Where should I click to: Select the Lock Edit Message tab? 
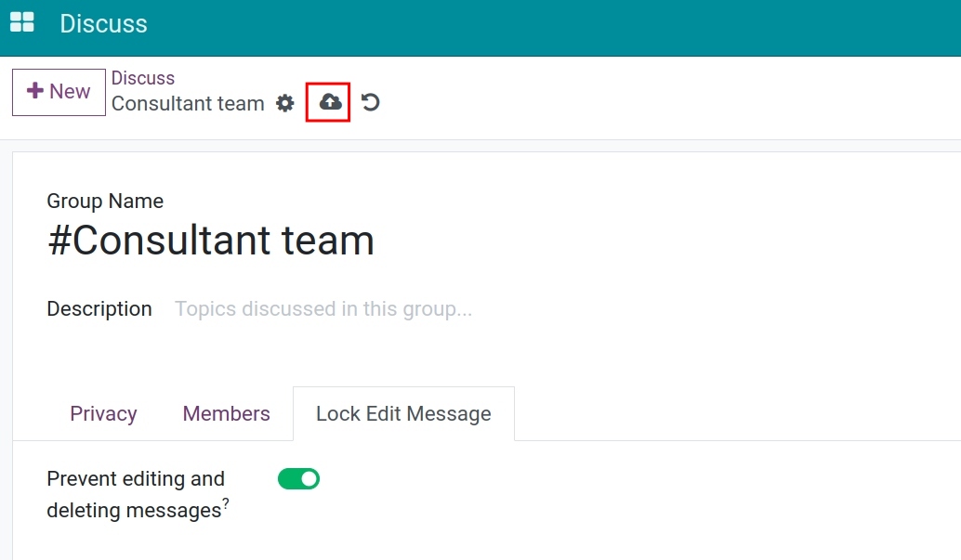coord(404,413)
